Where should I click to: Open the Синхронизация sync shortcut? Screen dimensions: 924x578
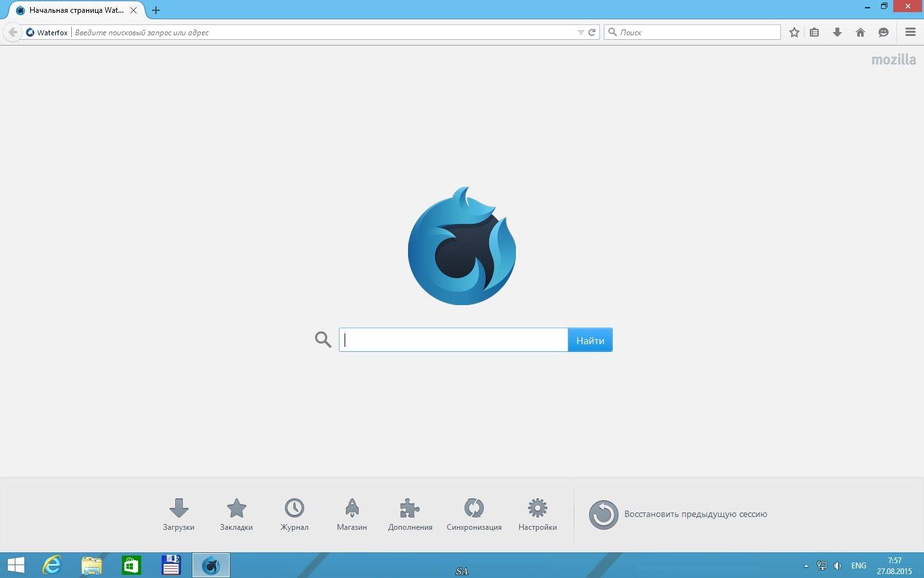tap(474, 514)
